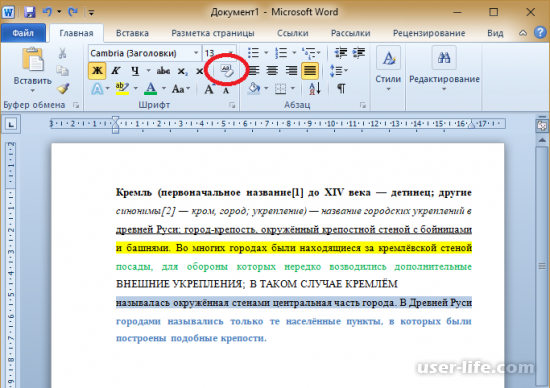This screenshot has width=550, height=388.
Task: Open the underline style dropdown arrow
Action: (x=148, y=71)
